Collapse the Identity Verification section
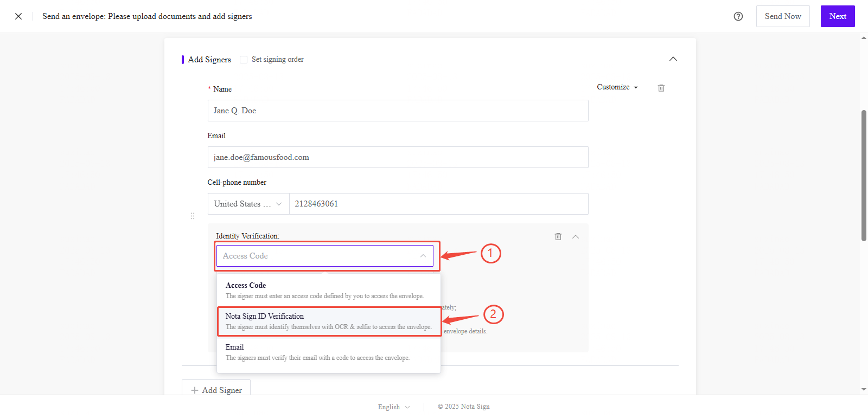Screen dimensions: 868x419 coord(576,236)
